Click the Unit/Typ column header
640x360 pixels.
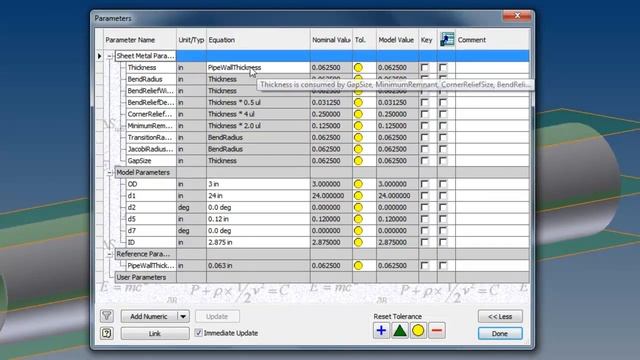point(191,40)
